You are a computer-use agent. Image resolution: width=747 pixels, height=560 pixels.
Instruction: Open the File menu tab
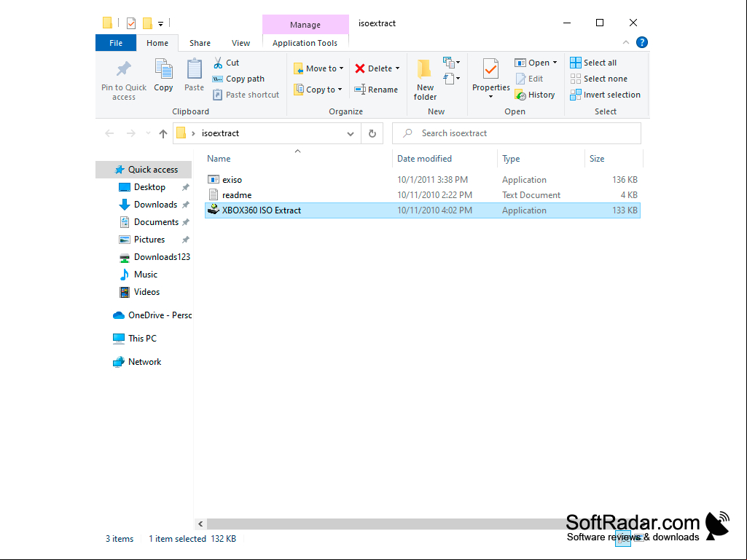[116, 43]
